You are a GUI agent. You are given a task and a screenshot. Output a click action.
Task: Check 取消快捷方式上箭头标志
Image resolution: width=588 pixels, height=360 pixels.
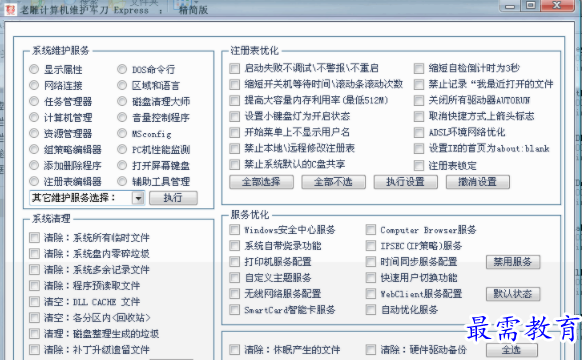[x=419, y=117]
